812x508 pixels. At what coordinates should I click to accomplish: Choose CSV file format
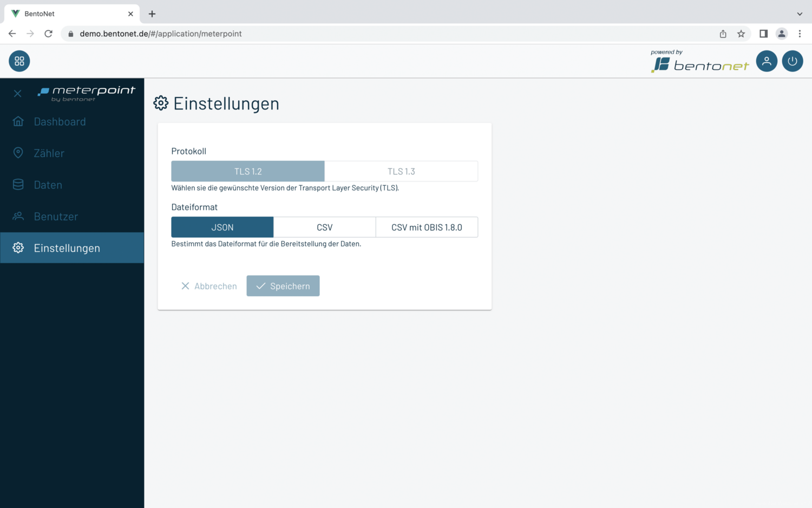click(x=325, y=227)
